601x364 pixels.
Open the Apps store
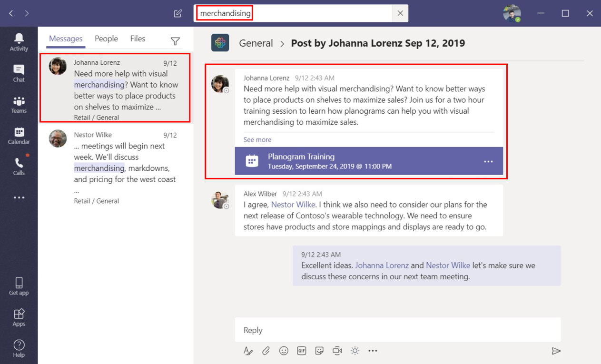pos(19,317)
